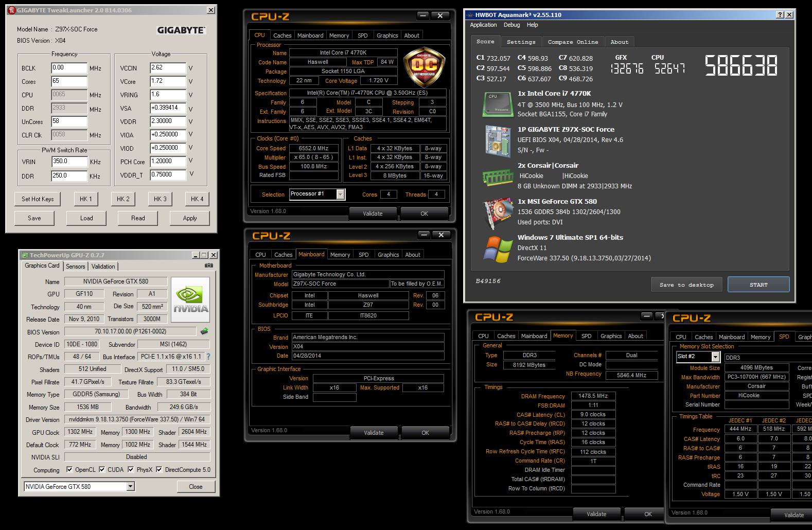Viewport: 812px width, 530px height.
Task: Click Validate in the CPU-Z CPU window
Action: click(x=373, y=214)
